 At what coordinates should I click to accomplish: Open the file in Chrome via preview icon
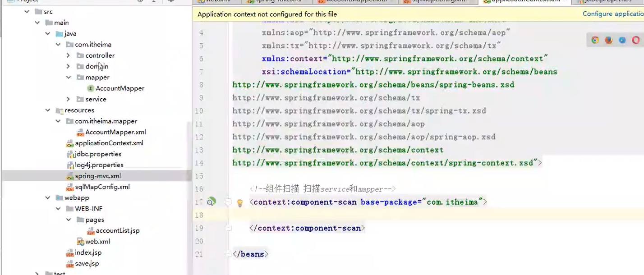[x=595, y=40]
